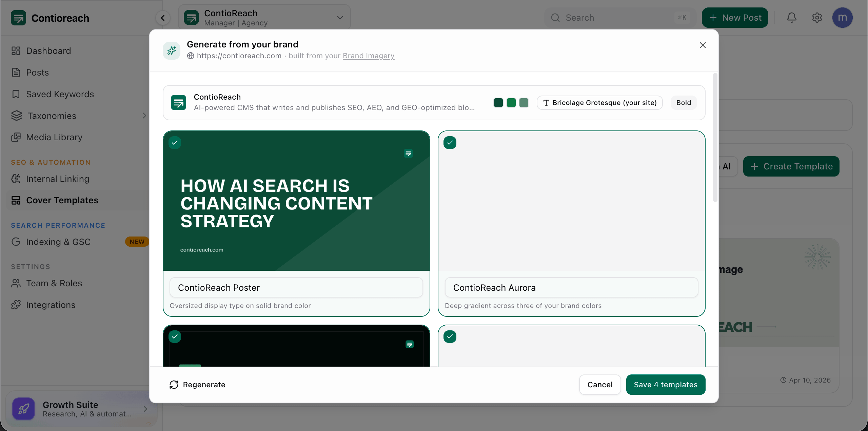868x431 pixels.
Task: Click the Internal Linking brain icon
Action: pyautogui.click(x=16, y=179)
